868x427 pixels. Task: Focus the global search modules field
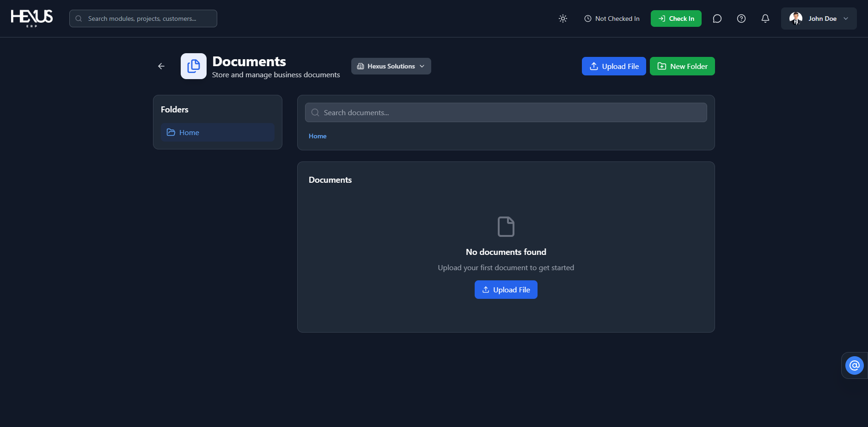click(x=143, y=19)
